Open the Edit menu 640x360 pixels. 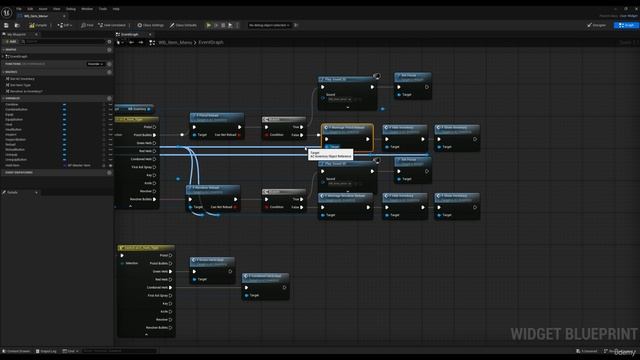click(x=30, y=9)
